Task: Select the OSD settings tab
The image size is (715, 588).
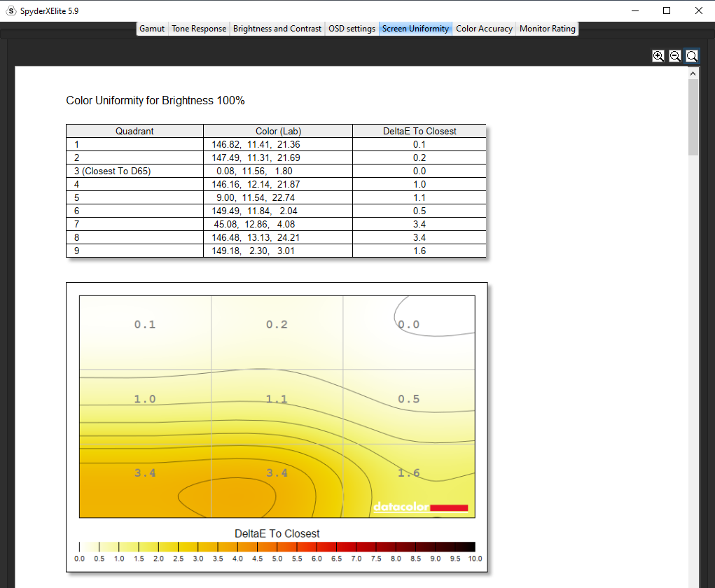Action: point(352,29)
